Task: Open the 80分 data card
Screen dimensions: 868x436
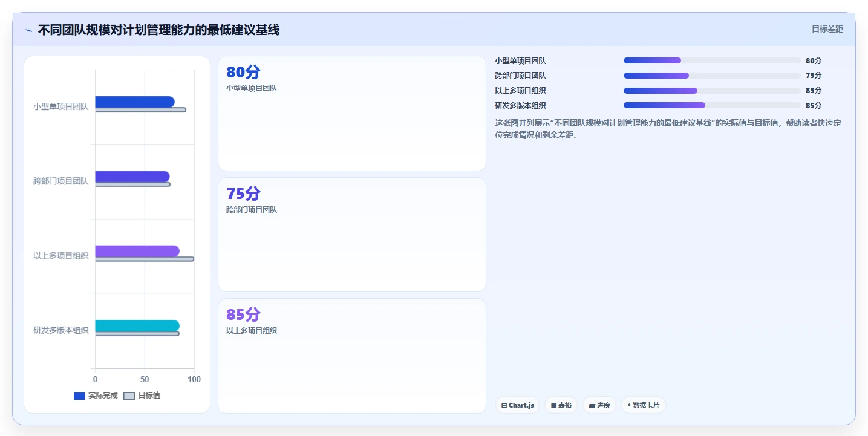Action: click(352, 114)
